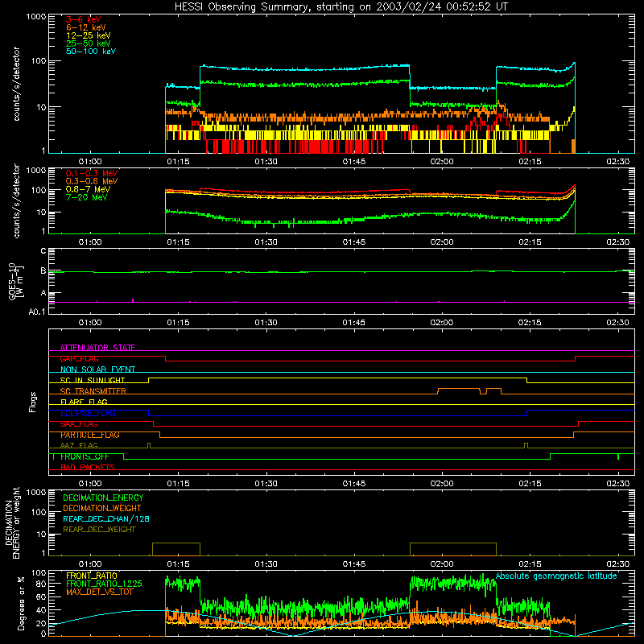Select the ATTENUATOR_STATE flag label
Image resolution: width=644 pixels, height=644 pixels.
coord(97,348)
